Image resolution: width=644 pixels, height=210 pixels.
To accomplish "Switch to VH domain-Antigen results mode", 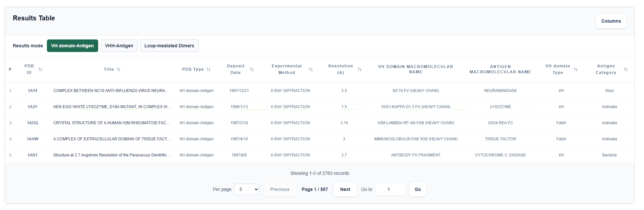I will point(73,46).
